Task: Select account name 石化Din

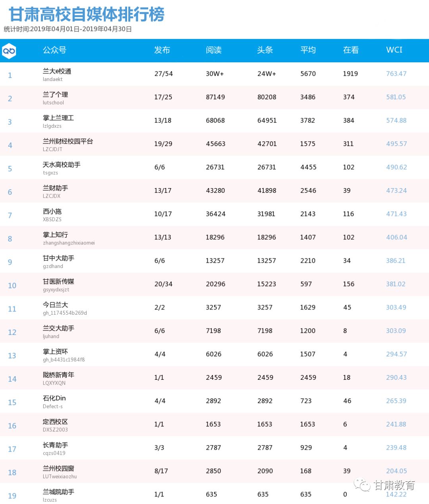Action: pyautogui.click(x=54, y=398)
